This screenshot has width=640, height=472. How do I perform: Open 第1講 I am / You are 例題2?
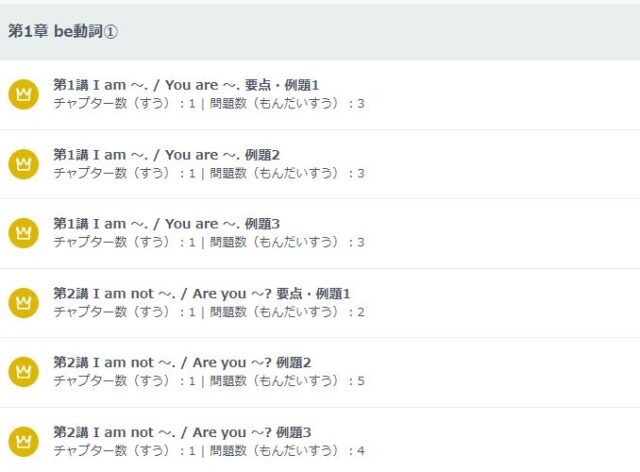166,155
